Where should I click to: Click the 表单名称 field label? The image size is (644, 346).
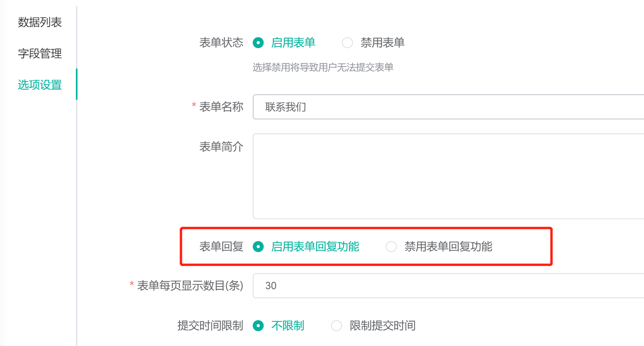coord(221,107)
